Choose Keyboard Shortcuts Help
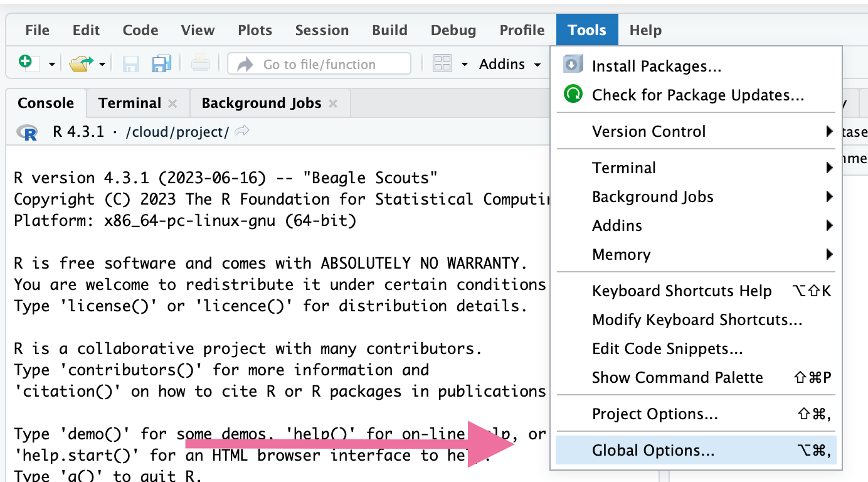The width and height of the screenshot is (868, 482). [x=696, y=291]
